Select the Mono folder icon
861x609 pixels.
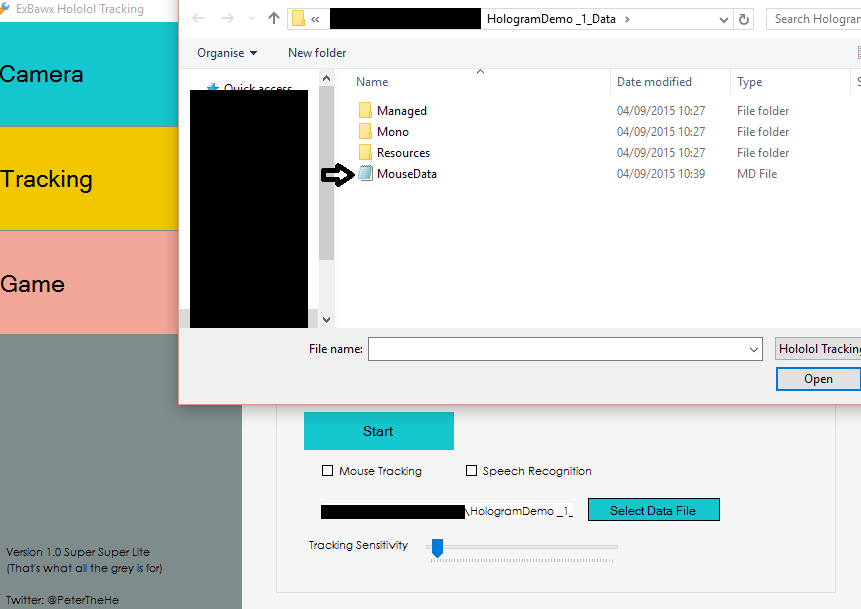(x=365, y=131)
